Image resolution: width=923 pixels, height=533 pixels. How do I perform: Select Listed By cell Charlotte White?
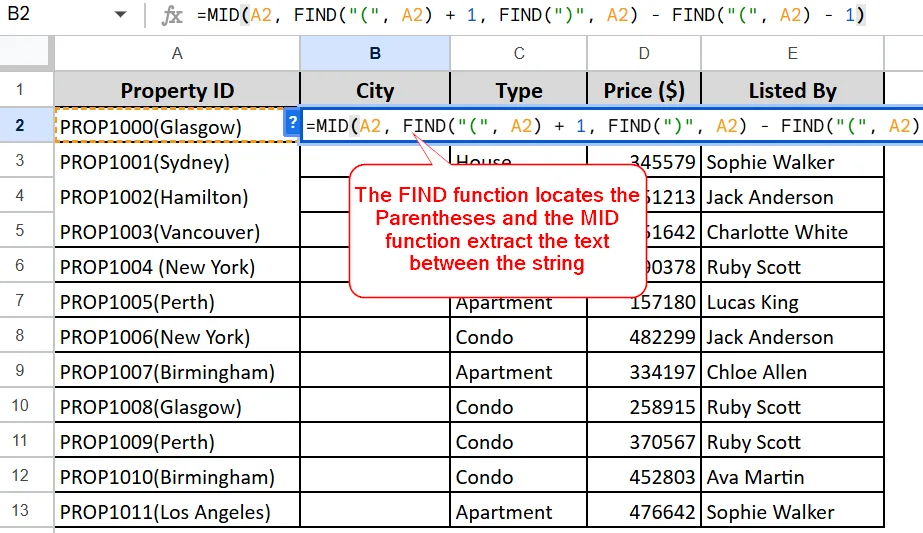click(792, 231)
